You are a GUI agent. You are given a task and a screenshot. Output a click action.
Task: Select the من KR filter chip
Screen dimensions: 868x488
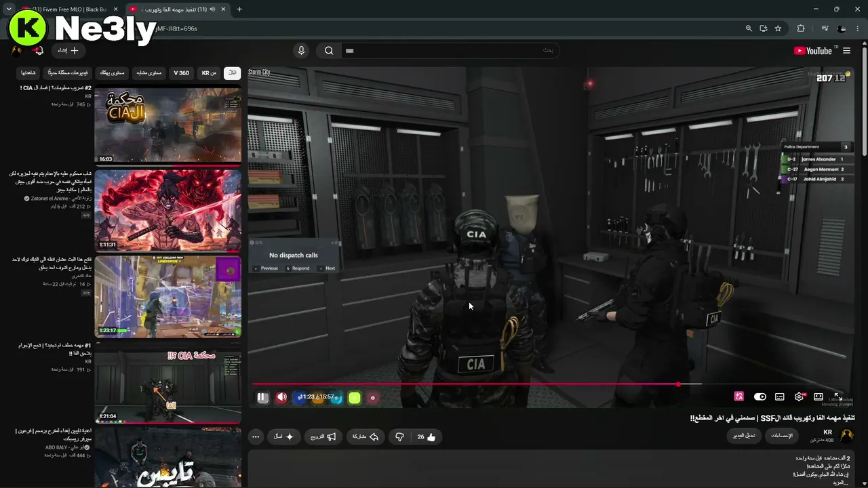point(209,73)
